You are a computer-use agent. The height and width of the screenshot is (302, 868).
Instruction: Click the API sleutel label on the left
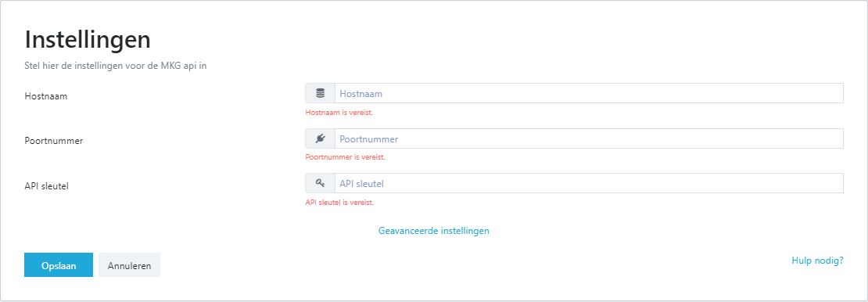click(x=46, y=186)
